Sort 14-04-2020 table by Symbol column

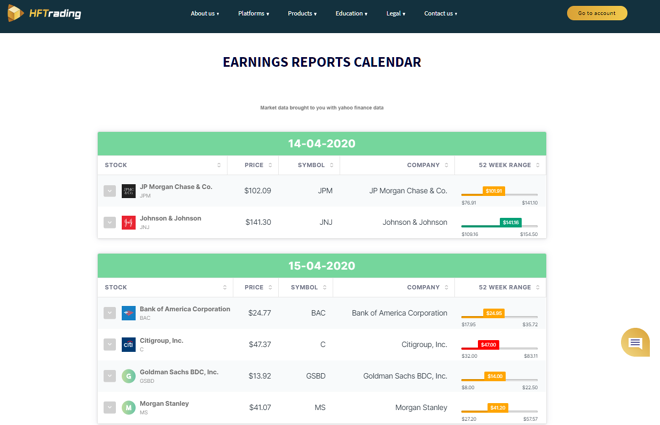click(332, 165)
